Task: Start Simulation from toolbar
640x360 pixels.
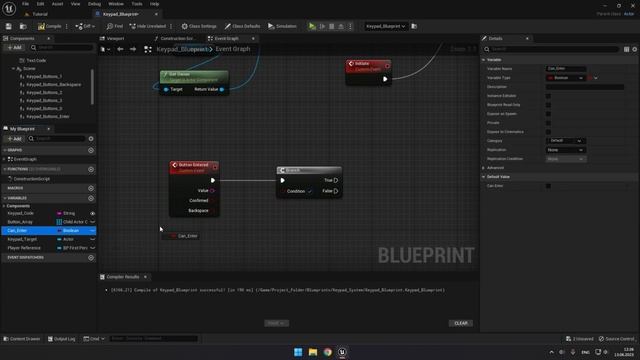Action: (282, 26)
